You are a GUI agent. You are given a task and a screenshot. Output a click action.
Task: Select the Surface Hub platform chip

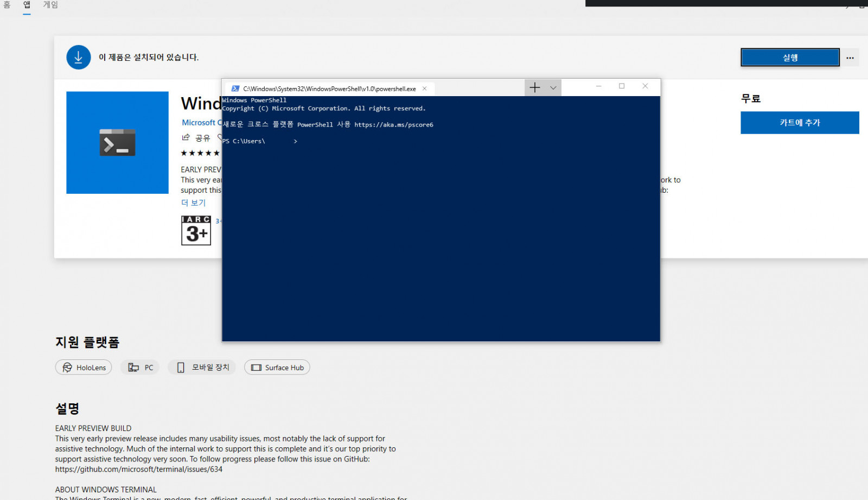(277, 368)
